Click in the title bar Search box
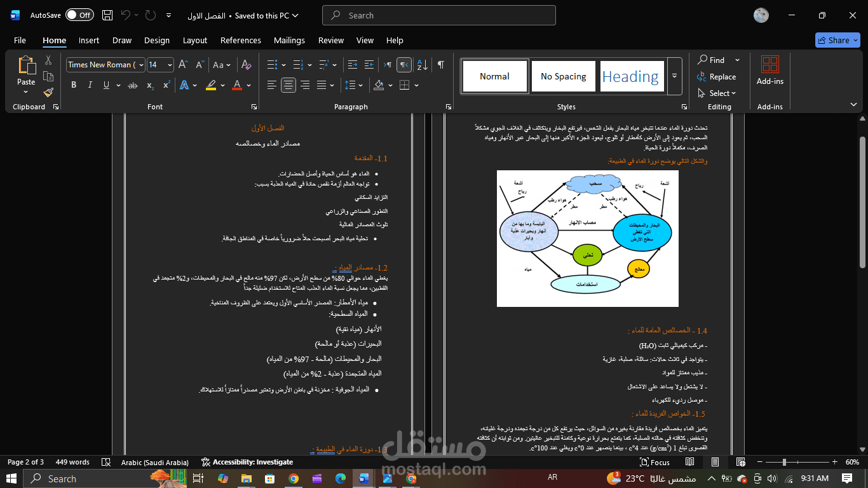Image resolution: width=868 pixels, height=488 pixels. (x=439, y=15)
